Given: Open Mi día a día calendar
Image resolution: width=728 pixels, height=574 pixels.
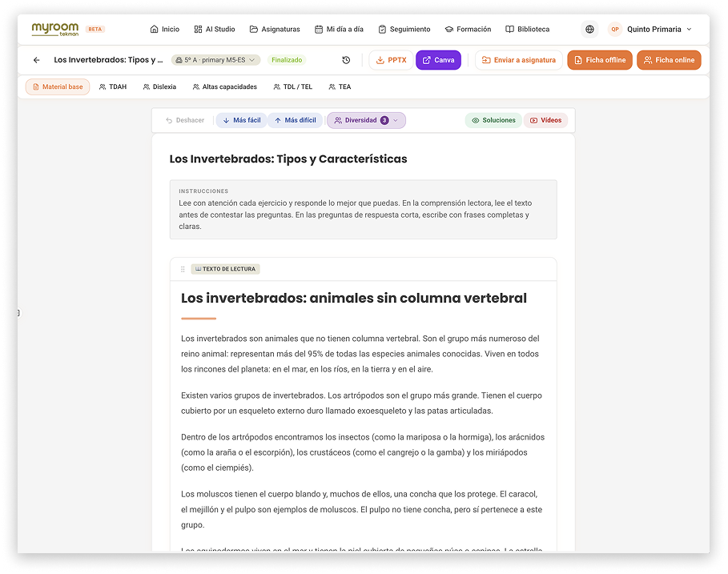Looking at the screenshot, I should click(x=339, y=30).
